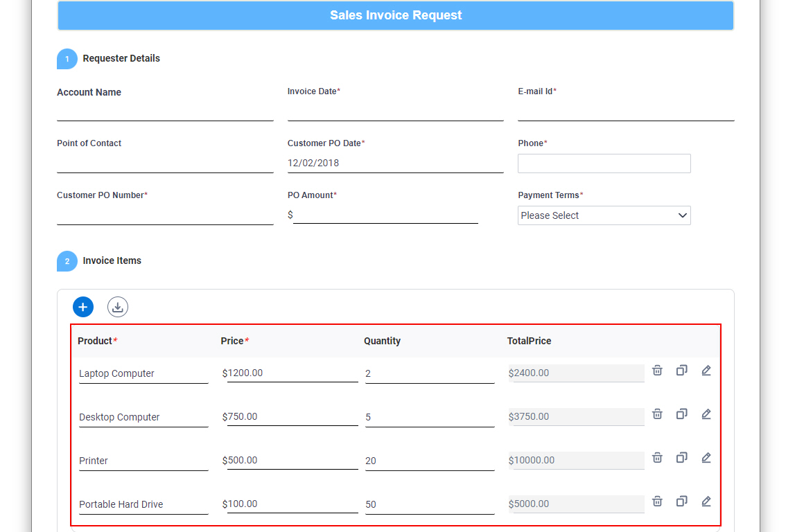Click the Laptop Computer product field
Image resolution: width=795 pixels, height=532 pixels.
(143, 373)
